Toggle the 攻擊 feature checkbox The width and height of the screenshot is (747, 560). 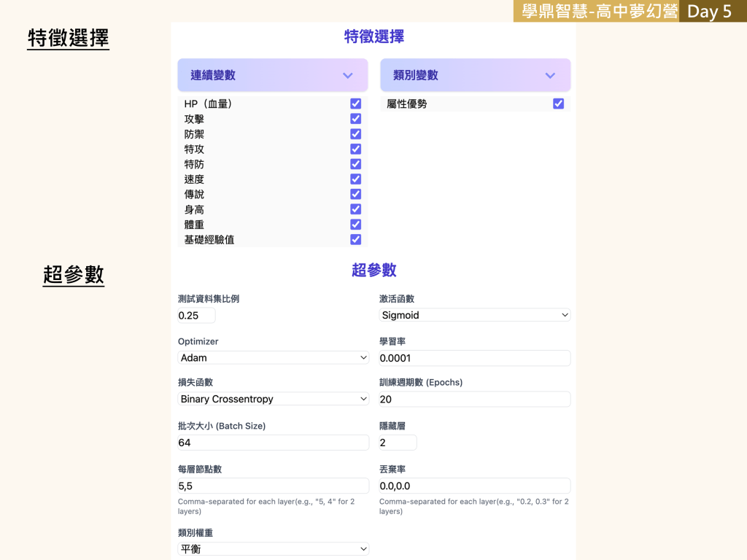(356, 119)
